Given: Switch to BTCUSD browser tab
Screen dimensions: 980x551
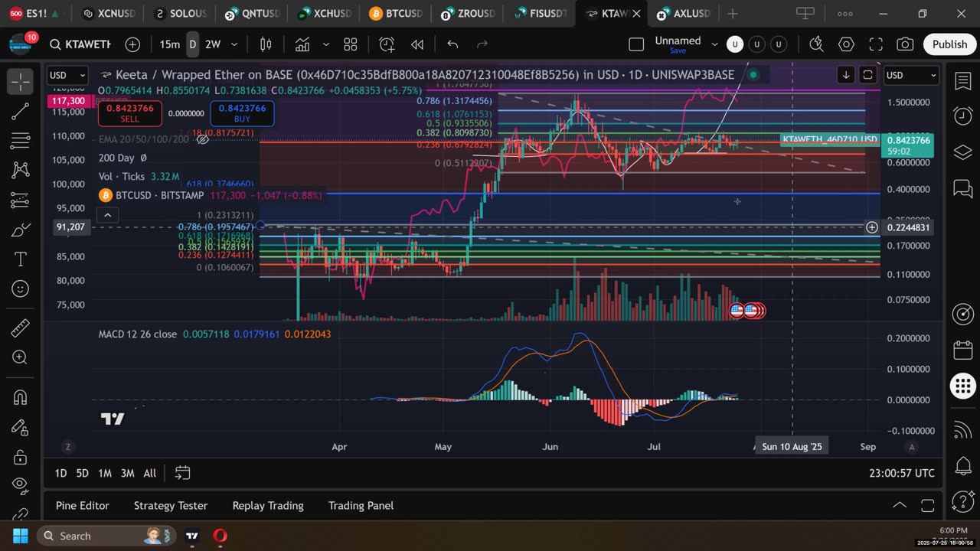Looking at the screenshot, I should (395, 13).
